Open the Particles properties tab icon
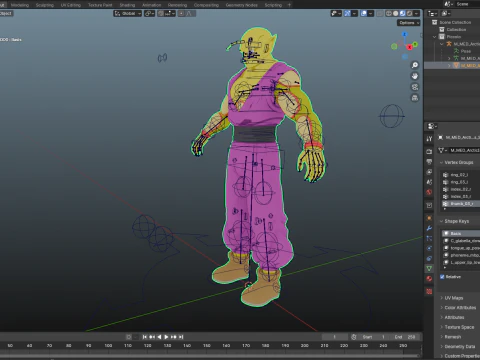The width and height of the screenshot is (480, 360). 429,238
